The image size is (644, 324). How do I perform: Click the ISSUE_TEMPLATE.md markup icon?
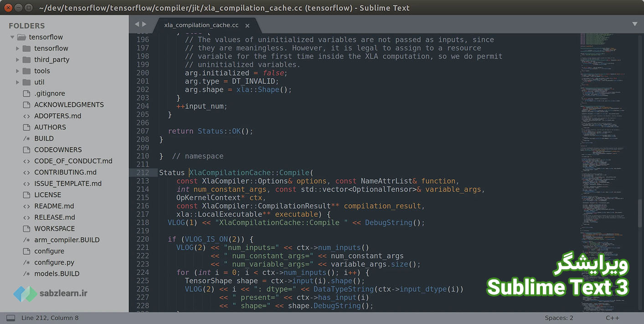coord(26,184)
